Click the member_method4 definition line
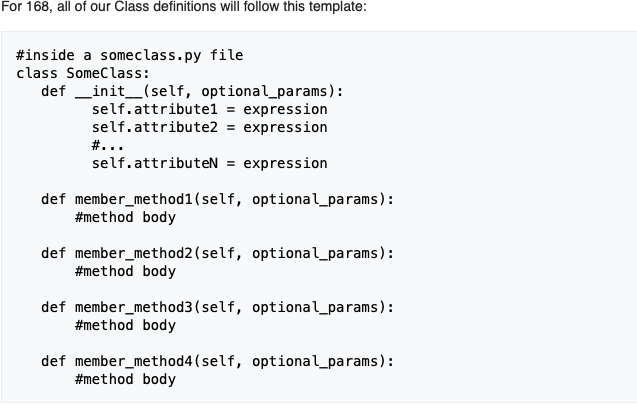Viewport: 637px width, 404px height. tap(217, 361)
